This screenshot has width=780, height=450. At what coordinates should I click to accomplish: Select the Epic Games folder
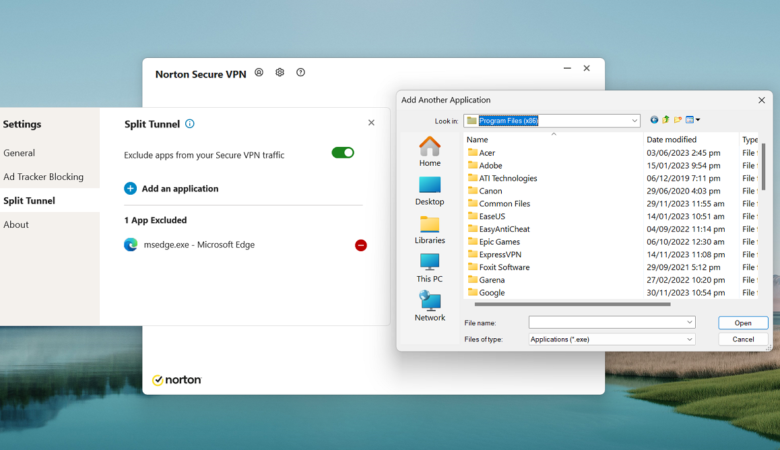[494, 242]
